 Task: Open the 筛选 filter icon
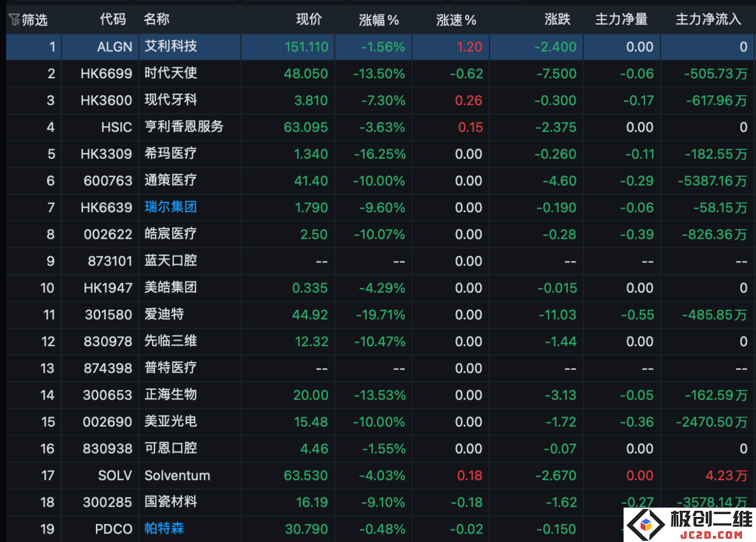click(x=14, y=20)
